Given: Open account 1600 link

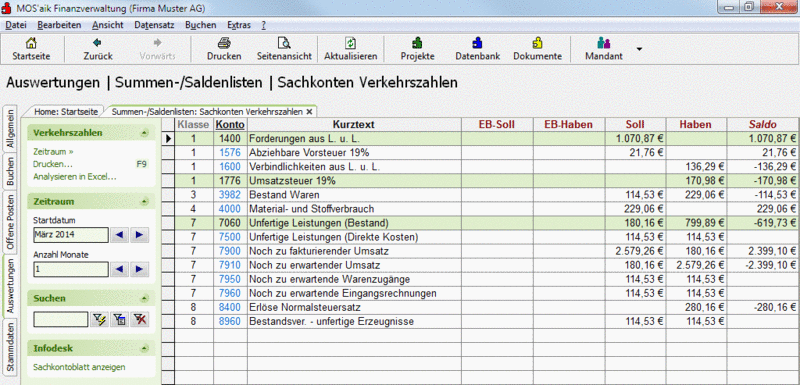Looking at the screenshot, I should (x=230, y=166).
